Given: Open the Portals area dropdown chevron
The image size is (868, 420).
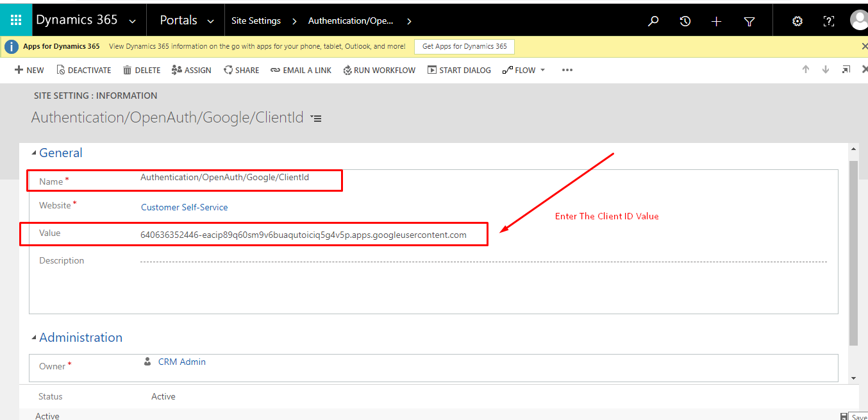Looking at the screenshot, I should pyautogui.click(x=210, y=21).
